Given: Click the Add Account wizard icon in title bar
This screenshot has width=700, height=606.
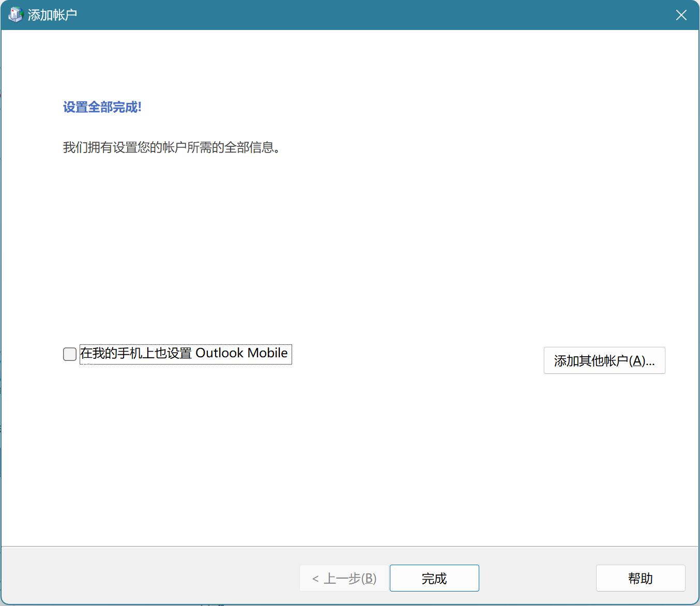Looking at the screenshot, I should [16, 14].
